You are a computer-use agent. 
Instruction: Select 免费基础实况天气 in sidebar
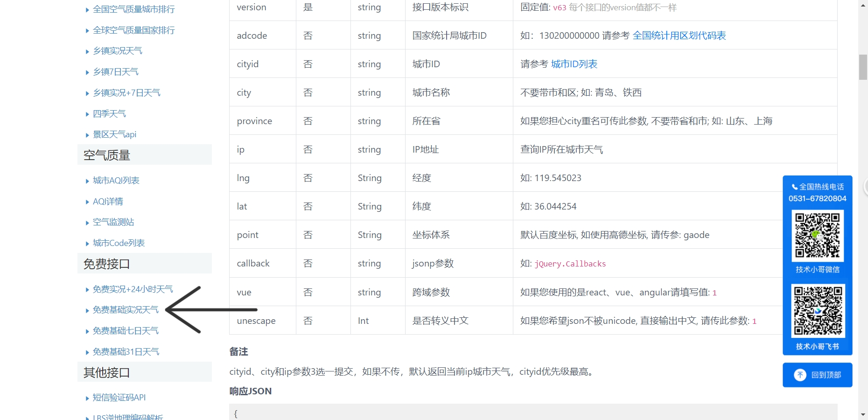tap(126, 310)
